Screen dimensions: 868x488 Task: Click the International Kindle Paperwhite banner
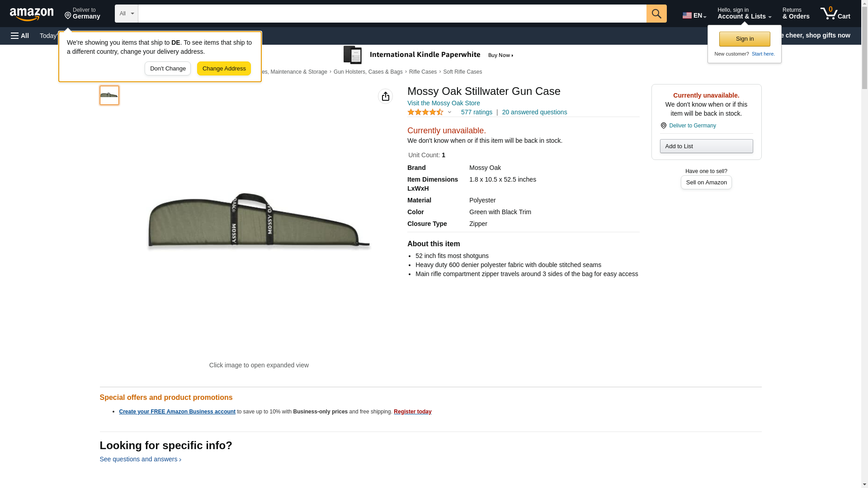pos(429,55)
